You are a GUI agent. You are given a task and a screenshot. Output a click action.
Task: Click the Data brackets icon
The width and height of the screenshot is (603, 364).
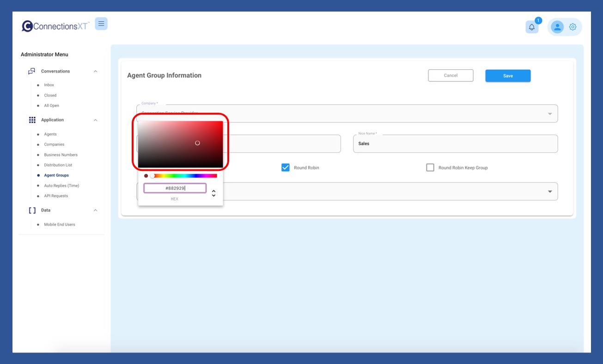[x=32, y=210]
